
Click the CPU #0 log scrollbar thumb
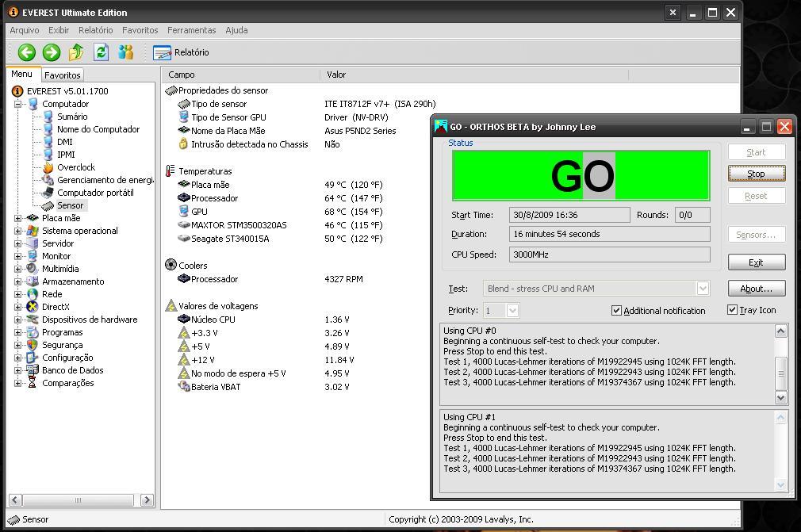coord(780,373)
